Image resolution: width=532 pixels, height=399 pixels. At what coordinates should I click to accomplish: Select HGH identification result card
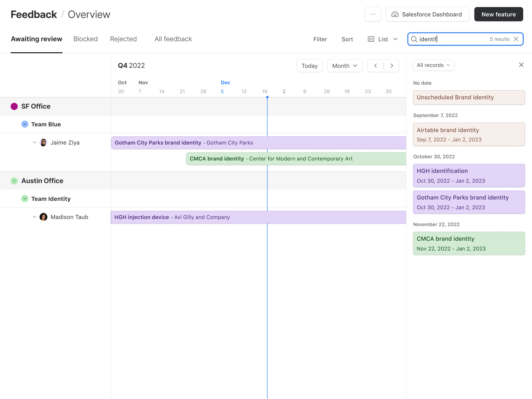pos(469,176)
